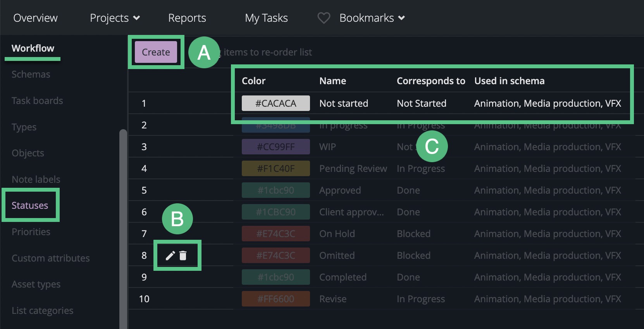Click the orange #FF6600 color swatch
Image resolution: width=644 pixels, height=329 pixels.
click(x=276, y=299)
